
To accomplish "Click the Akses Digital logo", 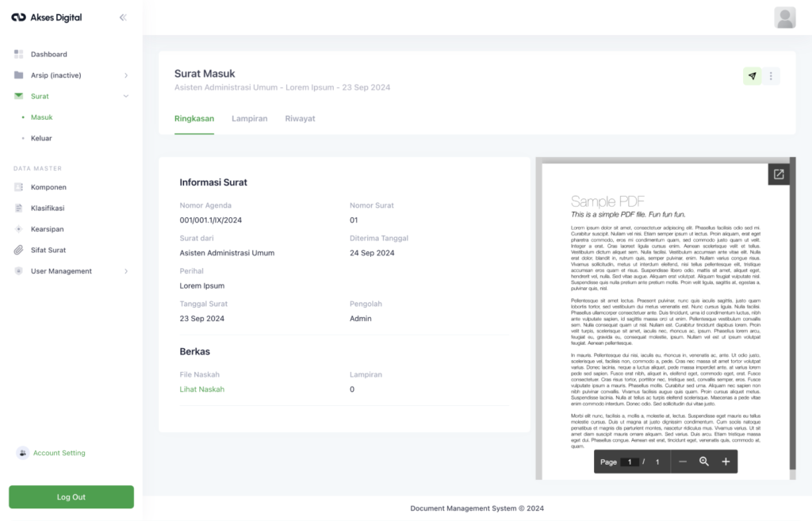I will pos(46,17).
